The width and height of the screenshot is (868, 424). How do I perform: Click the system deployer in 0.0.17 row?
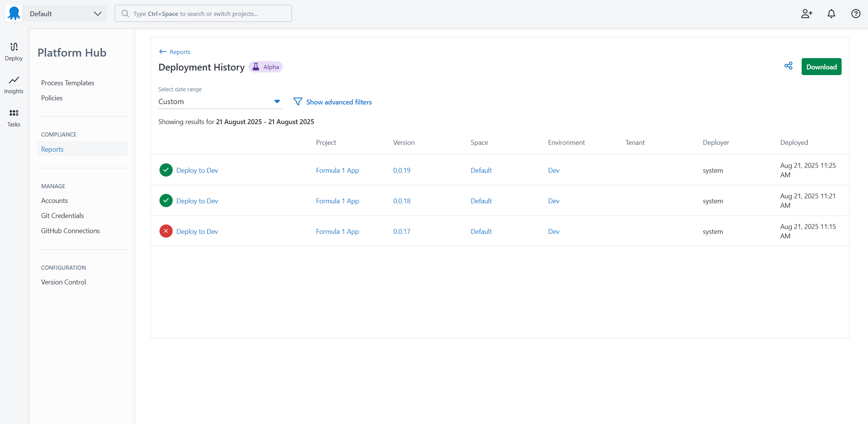point(713,231)
